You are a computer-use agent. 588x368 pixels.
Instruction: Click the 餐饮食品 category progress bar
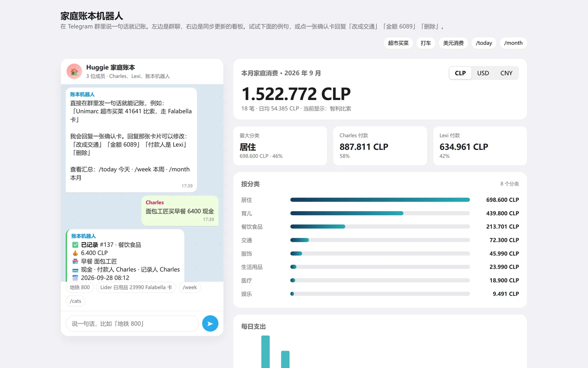tap(380, 227)
